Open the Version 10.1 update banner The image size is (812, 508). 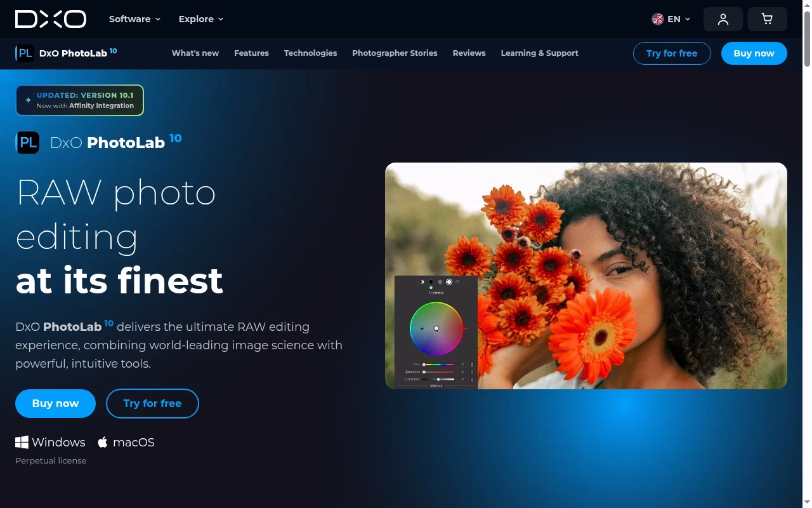[x=80, y=100]
